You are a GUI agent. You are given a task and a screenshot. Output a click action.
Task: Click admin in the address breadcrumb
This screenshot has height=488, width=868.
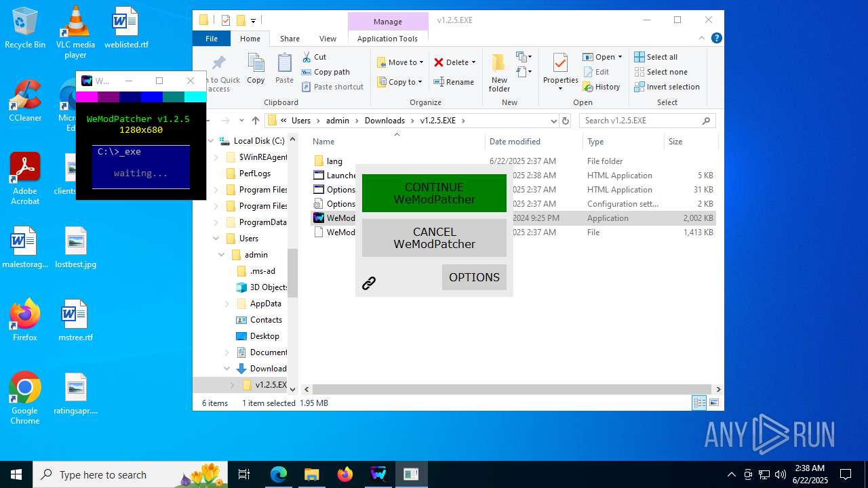(x=338, y=121)
